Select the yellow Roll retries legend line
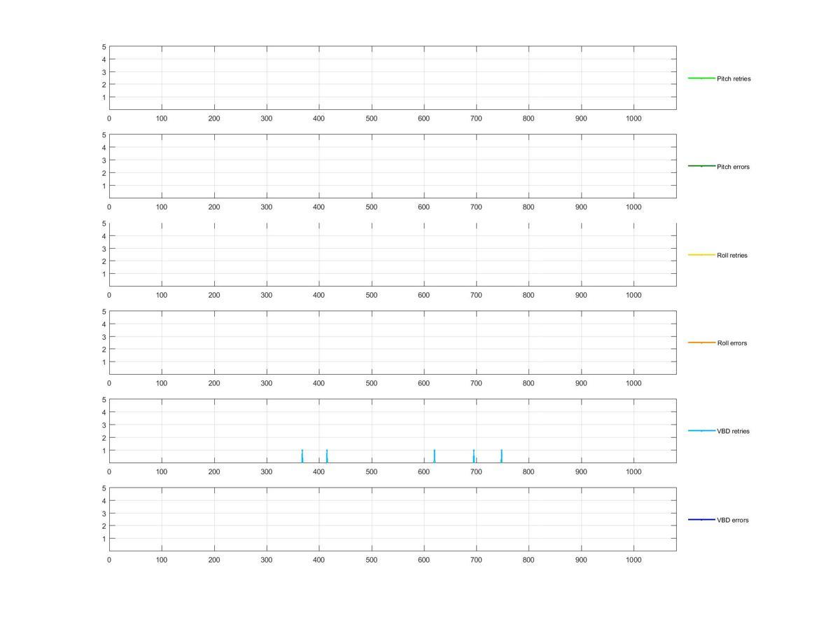Viewport: 840px width, 620px height. point(701,254)
